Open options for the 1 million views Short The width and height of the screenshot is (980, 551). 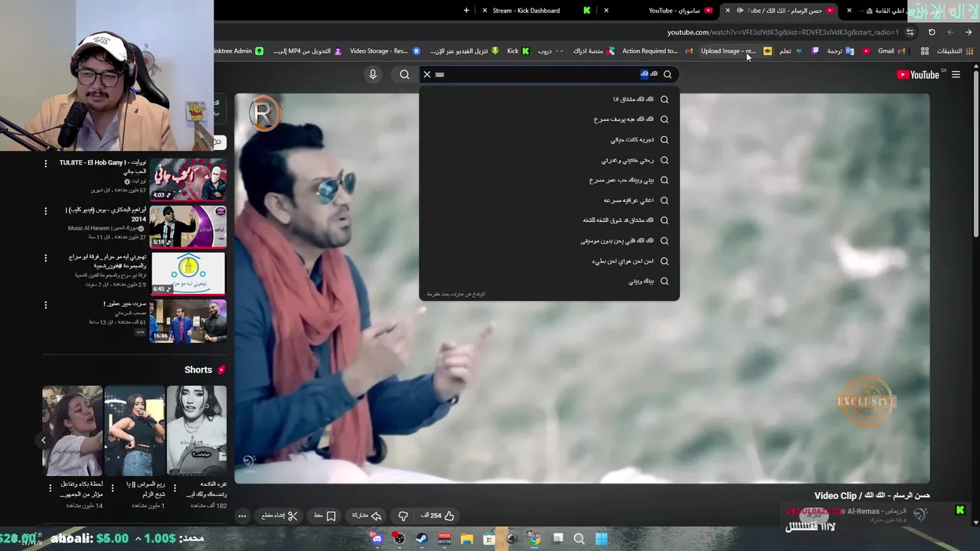pyautogui.click(x=112, y=487)
